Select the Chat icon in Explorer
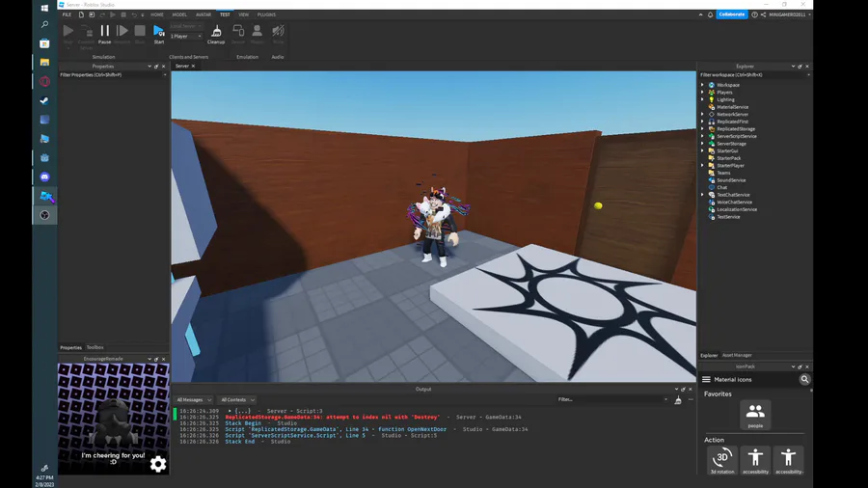The width and height of the screenshot is (868, 488). tap(712, 187)
